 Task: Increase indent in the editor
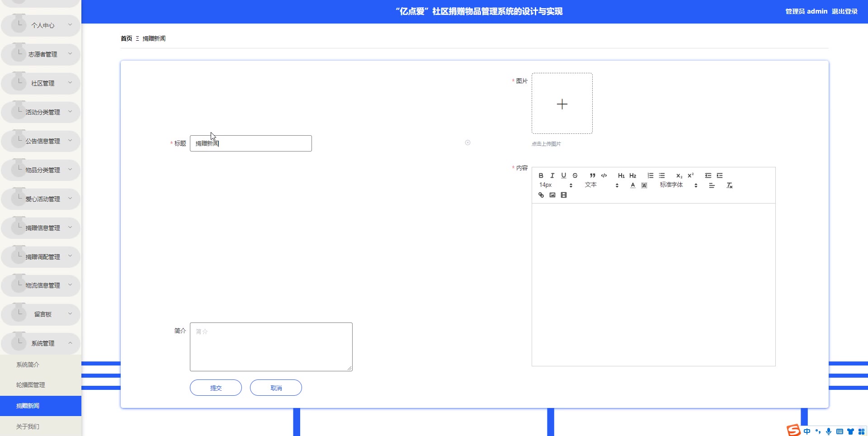point(720,175)
